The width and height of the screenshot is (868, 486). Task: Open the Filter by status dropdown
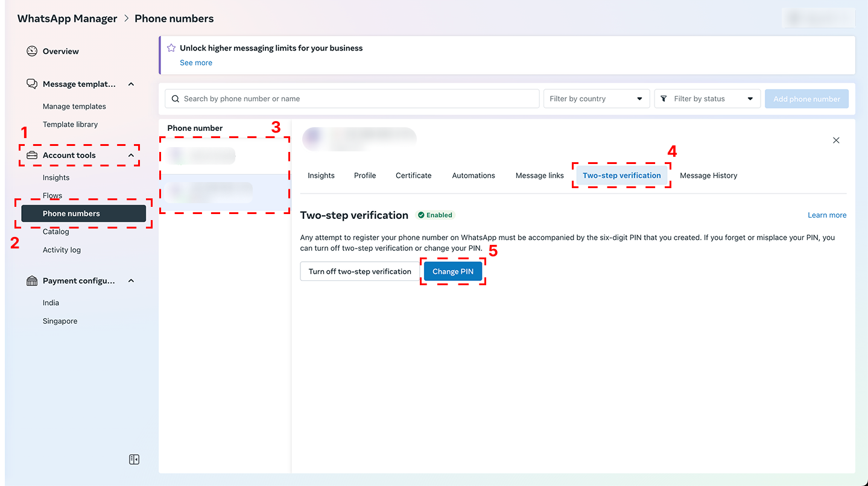click(x=707, y=99)
